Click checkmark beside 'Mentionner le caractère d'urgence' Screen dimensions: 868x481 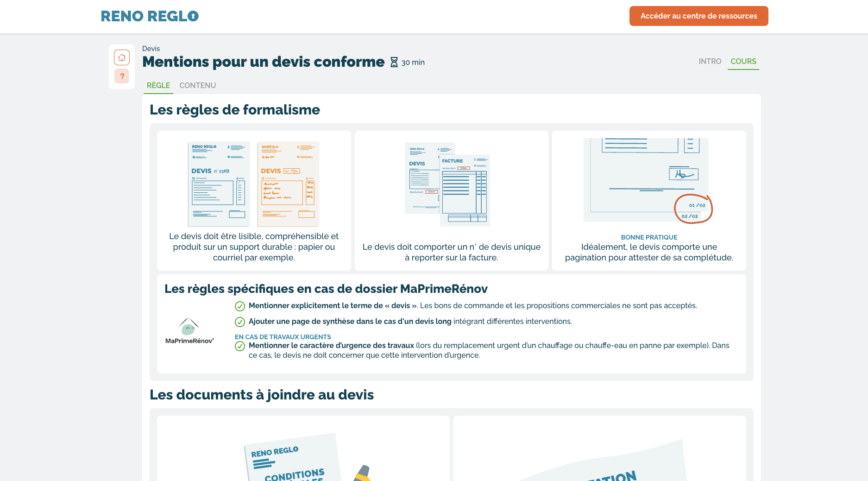point(240,346)
